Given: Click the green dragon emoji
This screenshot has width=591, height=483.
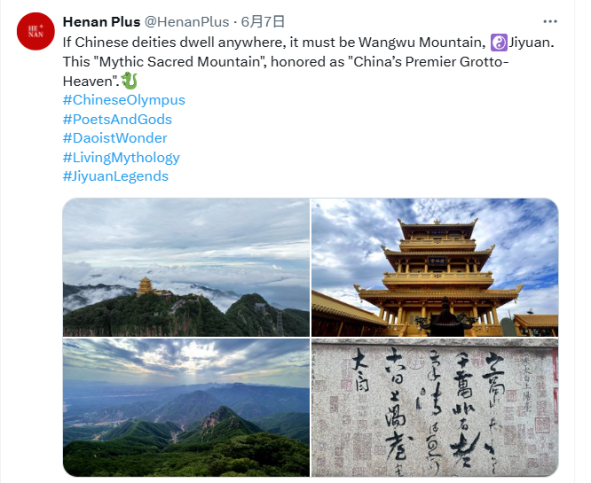Looking at the screenshot, I should (129, 81).
